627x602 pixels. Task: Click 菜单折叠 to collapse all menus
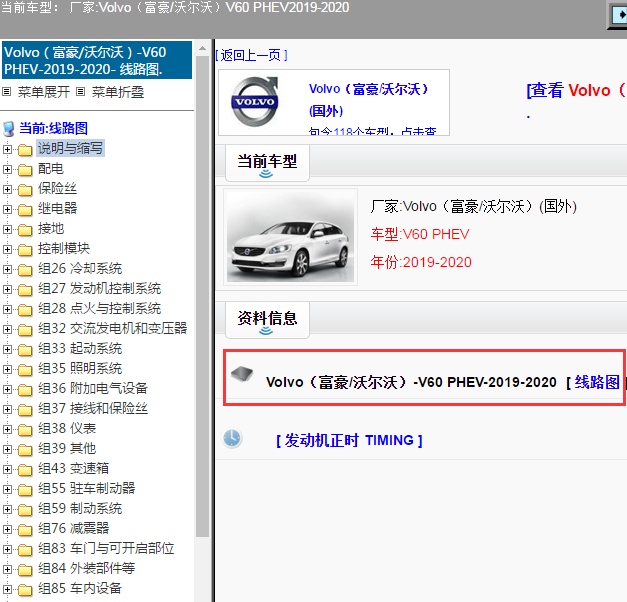tap(118, 92)
